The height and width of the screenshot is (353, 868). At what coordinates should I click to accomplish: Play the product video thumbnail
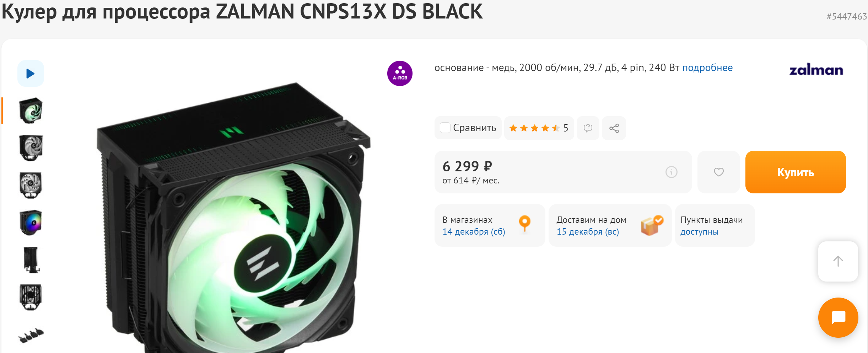click(x=31, y=74)
